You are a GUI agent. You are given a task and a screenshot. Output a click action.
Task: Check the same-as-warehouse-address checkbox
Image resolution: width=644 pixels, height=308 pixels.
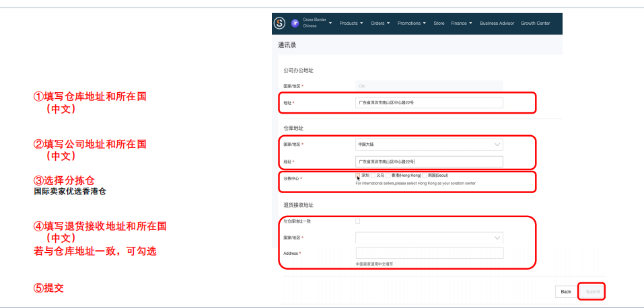pyautogui.click(x=357, y=221)
